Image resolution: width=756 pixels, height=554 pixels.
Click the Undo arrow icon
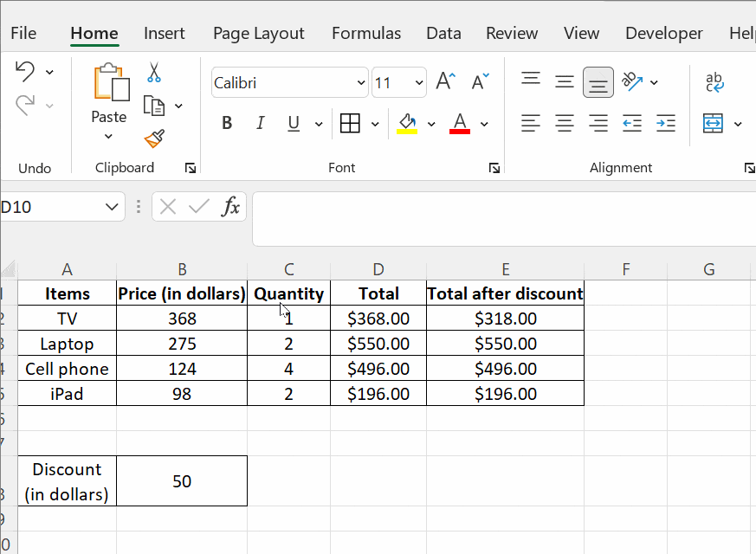point(25,72)
